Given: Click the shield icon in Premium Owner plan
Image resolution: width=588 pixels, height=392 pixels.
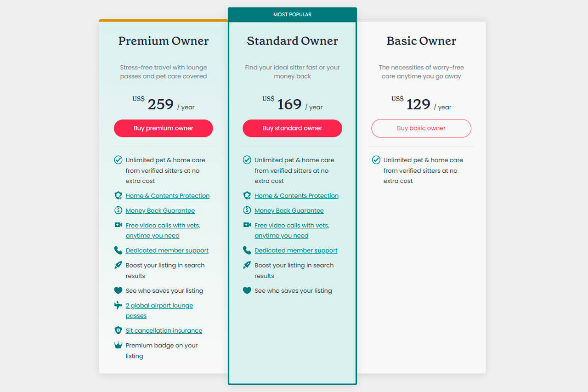Looking at the screenshot, I should pos(118,195).
